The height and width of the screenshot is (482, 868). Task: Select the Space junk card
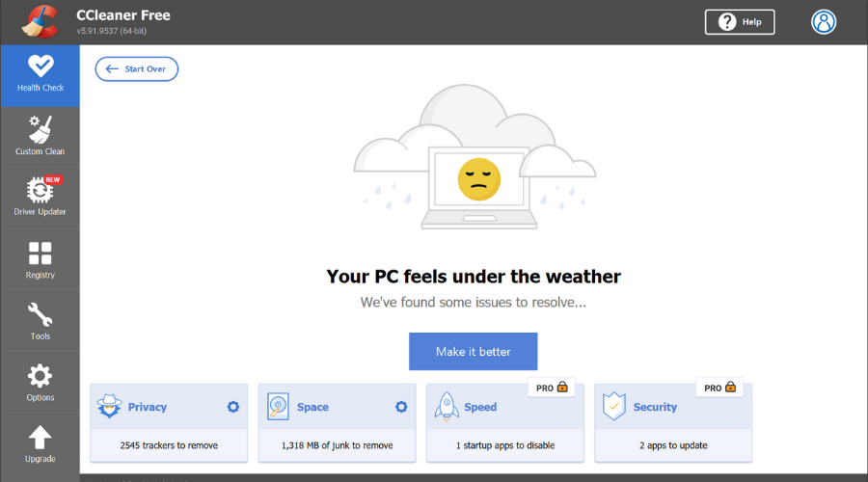(x=338, y=423)
